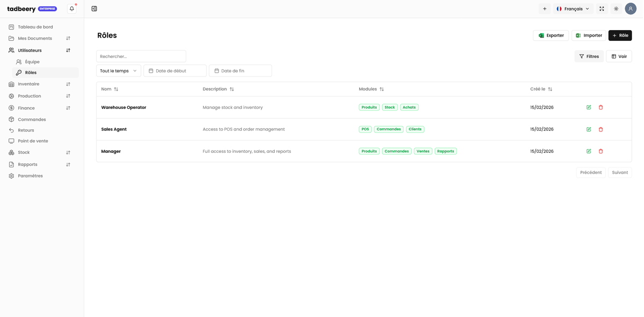Viewport: 644px width, 317px height.
Task: Toggle light/dark theme
Action: [x=616, y=9]
